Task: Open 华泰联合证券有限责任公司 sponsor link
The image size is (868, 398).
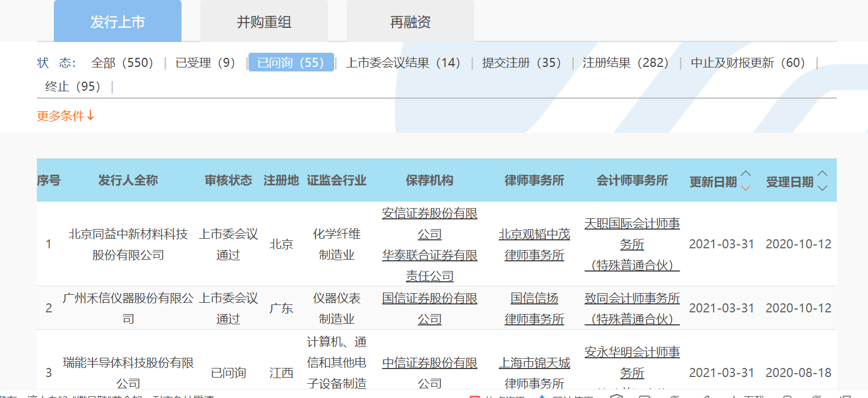Action: tap(429, 265)
